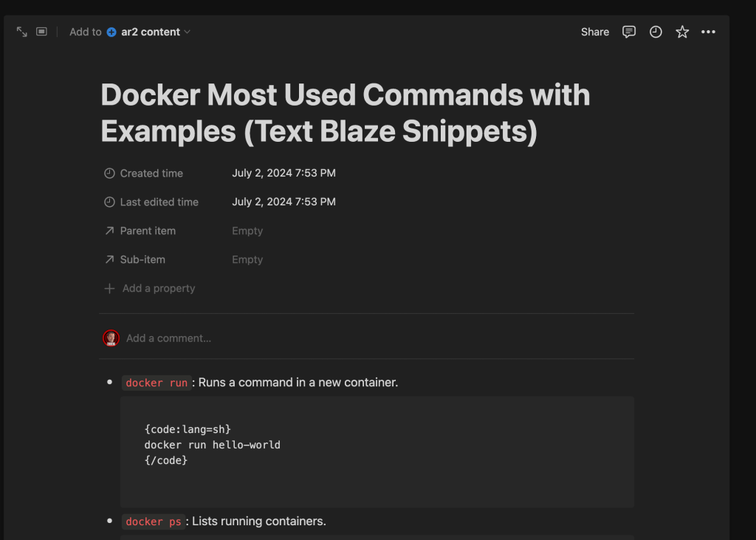Click the Created time value July 2, 2024
This screenshot has width=756, height=540.
tap(283, 173)
